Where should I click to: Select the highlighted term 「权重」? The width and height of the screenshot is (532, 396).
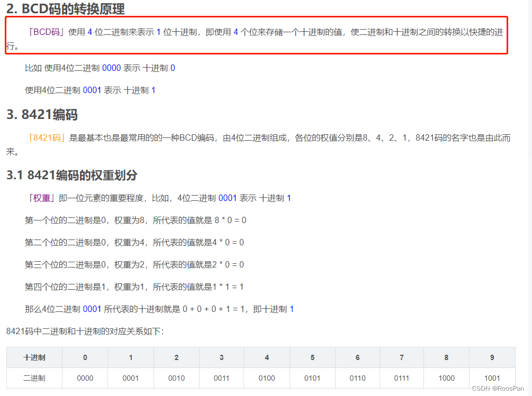pyautogui.click(x=39, y=198)
